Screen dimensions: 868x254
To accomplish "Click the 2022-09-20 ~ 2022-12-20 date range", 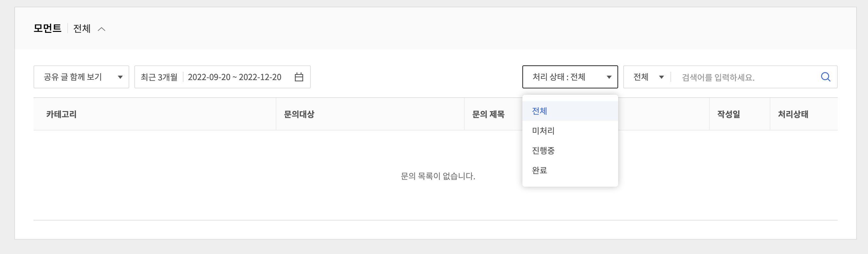I will (235, 77).
